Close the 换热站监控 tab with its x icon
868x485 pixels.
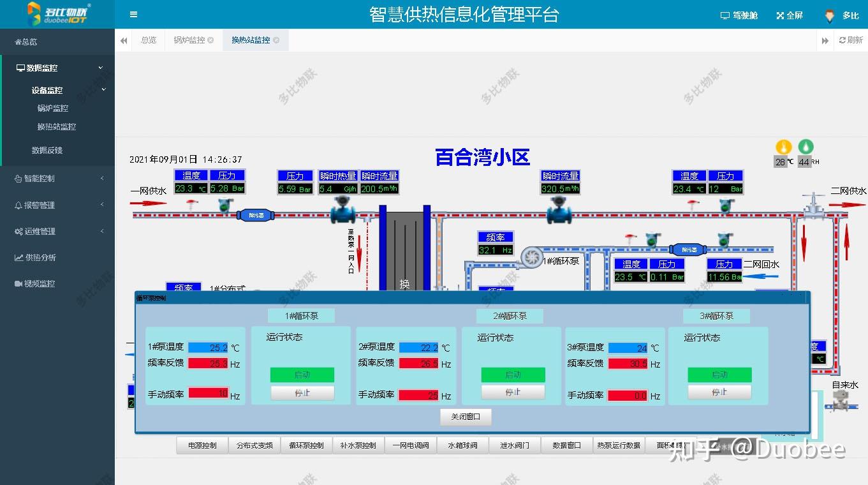[276, 40]
